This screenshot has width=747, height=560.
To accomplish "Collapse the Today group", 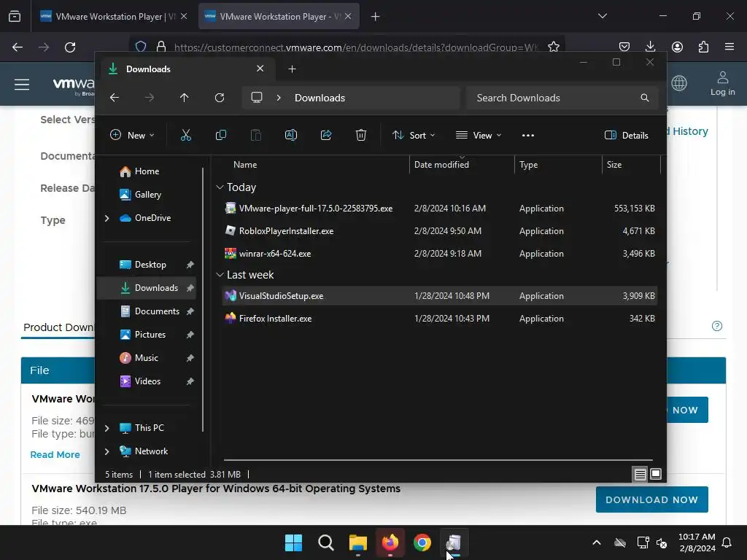I will 220,187.
